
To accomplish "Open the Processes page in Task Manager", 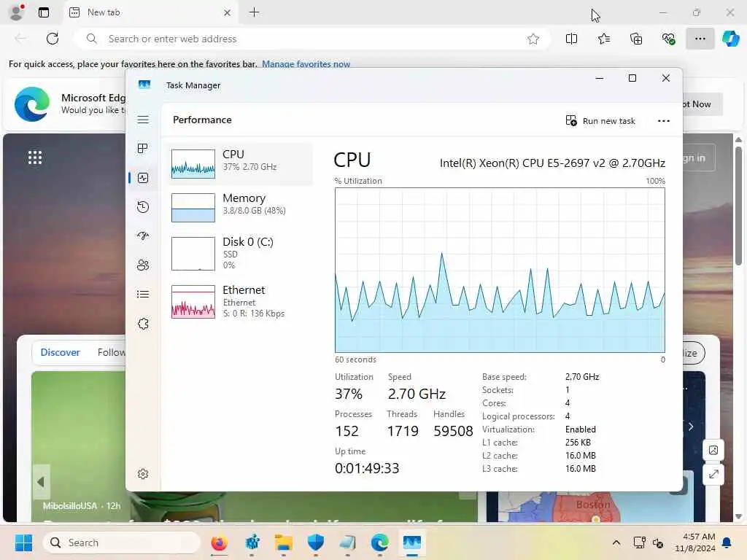I will 143,149.
